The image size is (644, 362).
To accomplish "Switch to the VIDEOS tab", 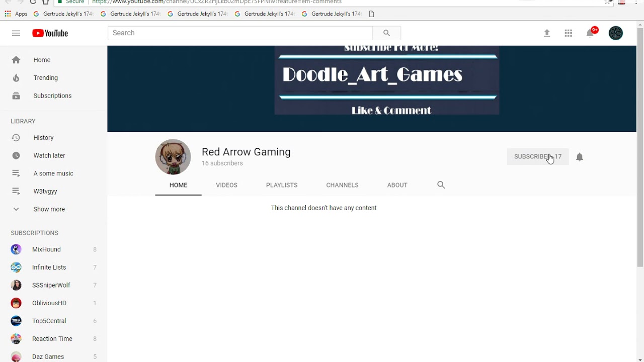I will [x=226, y=185].
